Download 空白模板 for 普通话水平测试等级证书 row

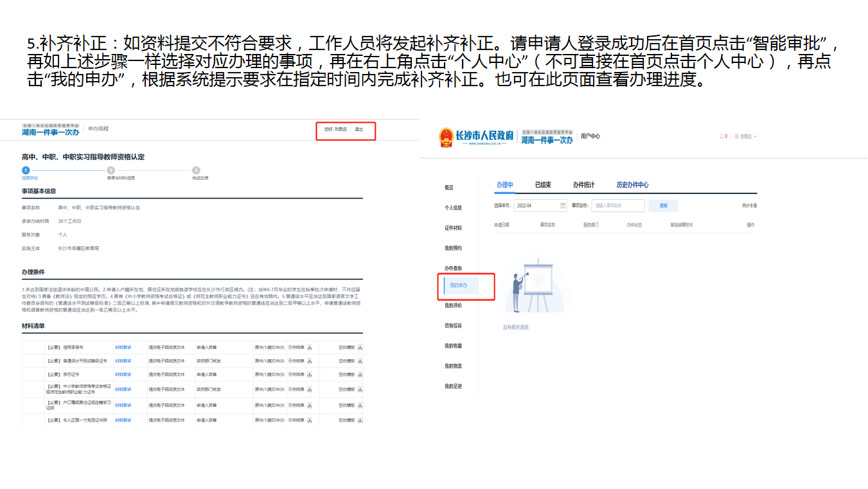[x=360, y=360]
